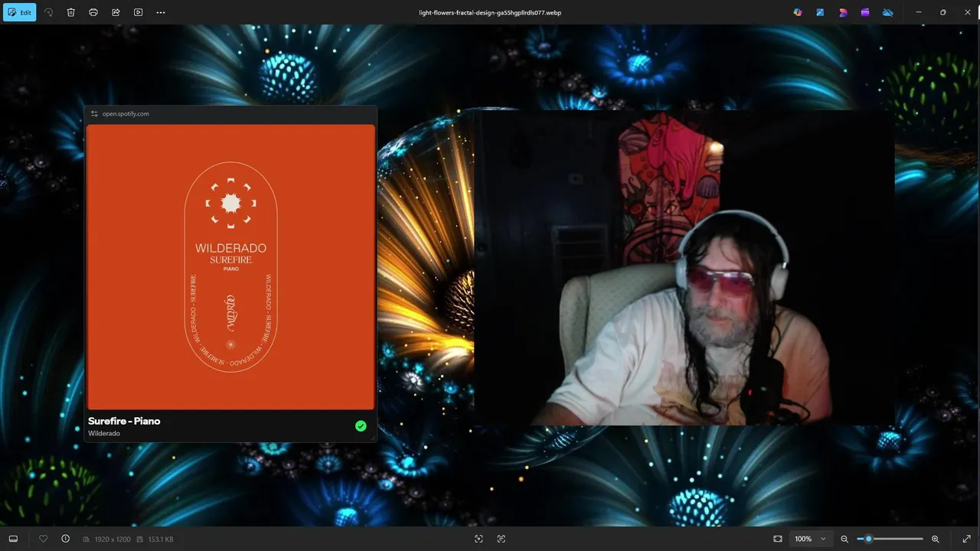Adjust the zoom slider
Image resolution: width=980 pixels, height=551 pixels.
tap(890, 539)
